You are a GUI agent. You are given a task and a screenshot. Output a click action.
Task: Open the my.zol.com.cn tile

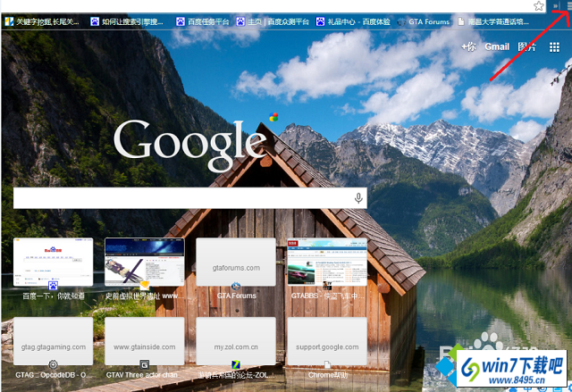[x=236, y=341]
